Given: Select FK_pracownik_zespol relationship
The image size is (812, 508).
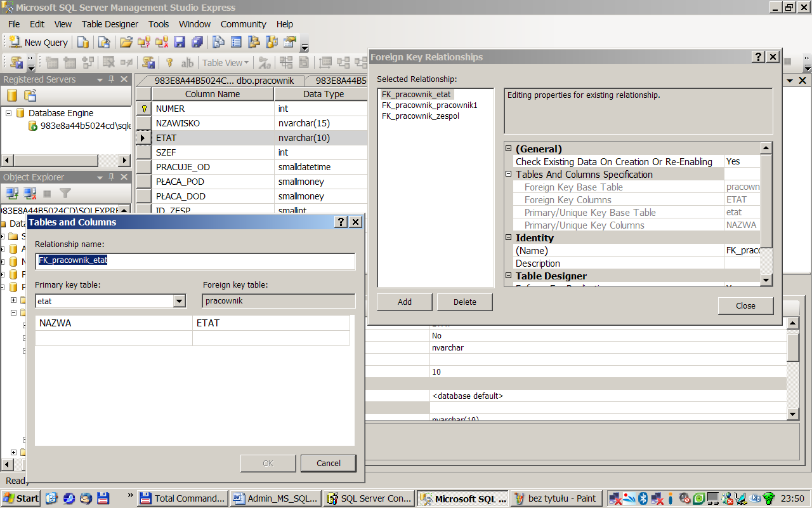Looking at the screenshot, I should [421, 116].
